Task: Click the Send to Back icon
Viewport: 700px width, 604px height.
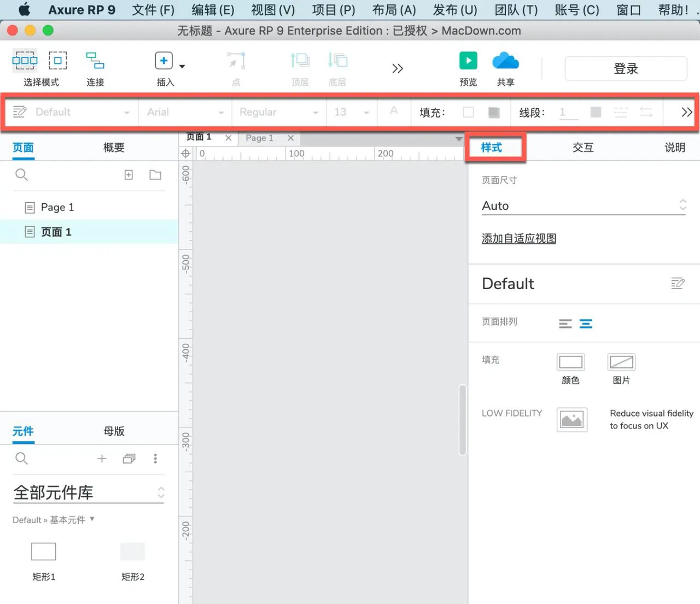Action: point(337,60)
